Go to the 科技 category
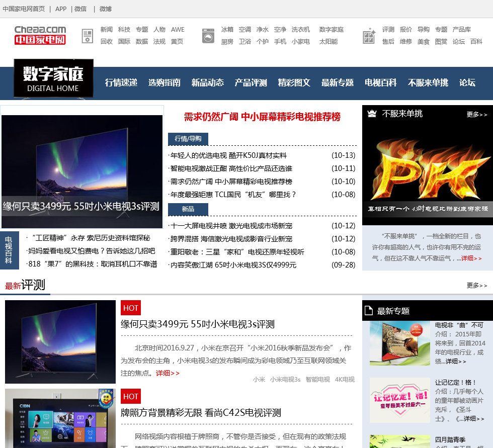The height and width of the screenshot is (448, 493). [124, 30]
